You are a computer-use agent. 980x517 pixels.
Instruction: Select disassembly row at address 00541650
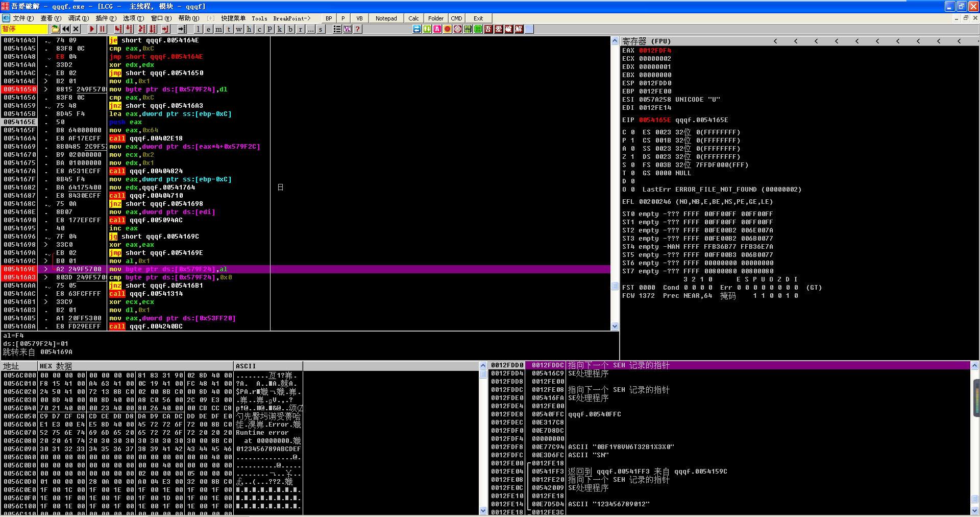point(306,89)
